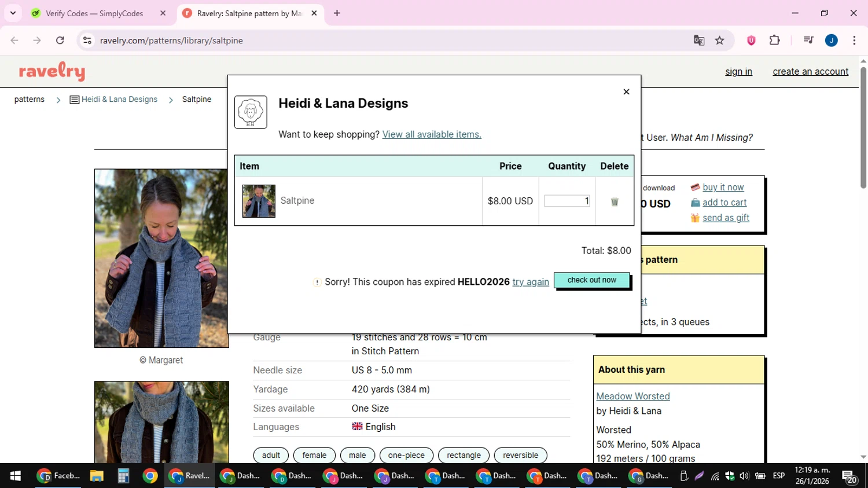Select the male tag

[358, 456]
